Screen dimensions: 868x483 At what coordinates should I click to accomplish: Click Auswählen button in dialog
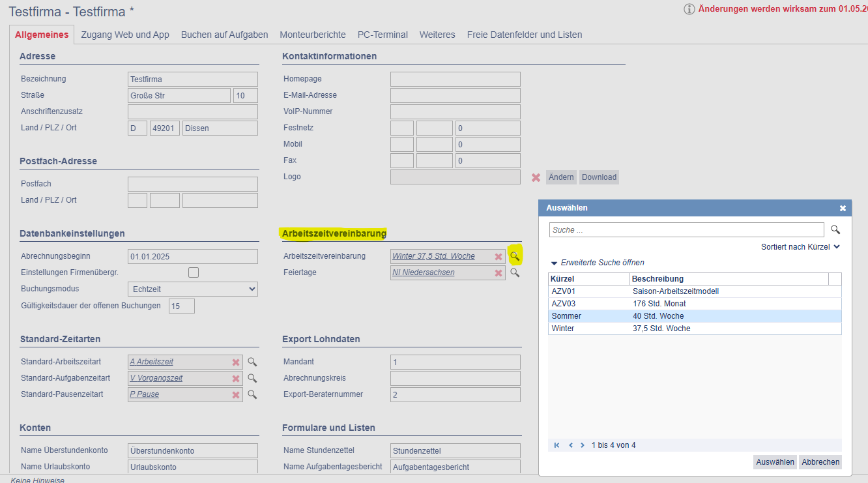click(x=775, y=462)
